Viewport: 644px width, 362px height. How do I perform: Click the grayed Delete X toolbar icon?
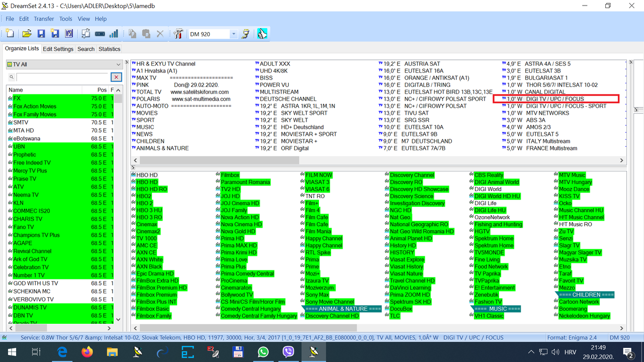click(x=160, y=34)
